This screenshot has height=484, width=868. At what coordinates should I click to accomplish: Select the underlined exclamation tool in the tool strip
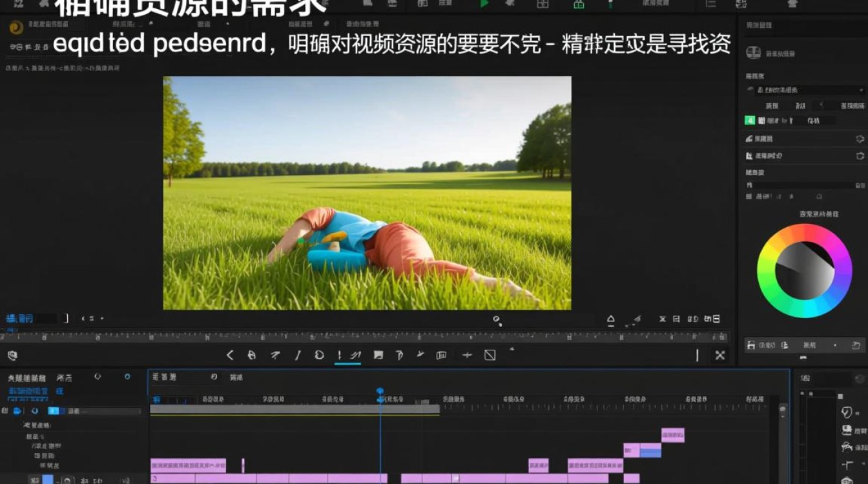pyautogui.click(x=339, y=355)
